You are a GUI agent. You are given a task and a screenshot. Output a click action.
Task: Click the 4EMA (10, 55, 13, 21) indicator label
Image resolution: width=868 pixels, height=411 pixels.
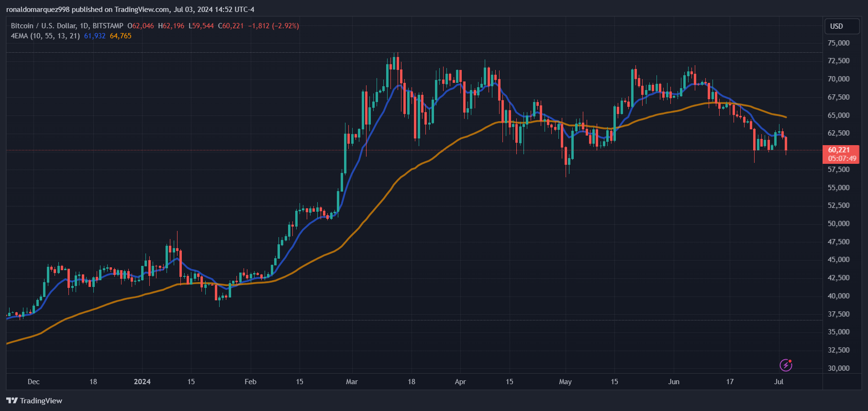point(45,36)
